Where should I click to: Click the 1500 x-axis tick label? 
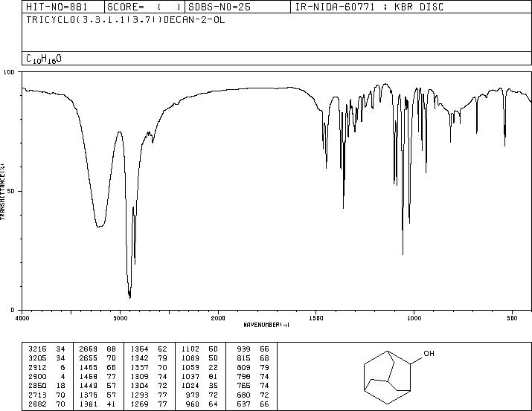pyautogui.click(x=316, y=318)
